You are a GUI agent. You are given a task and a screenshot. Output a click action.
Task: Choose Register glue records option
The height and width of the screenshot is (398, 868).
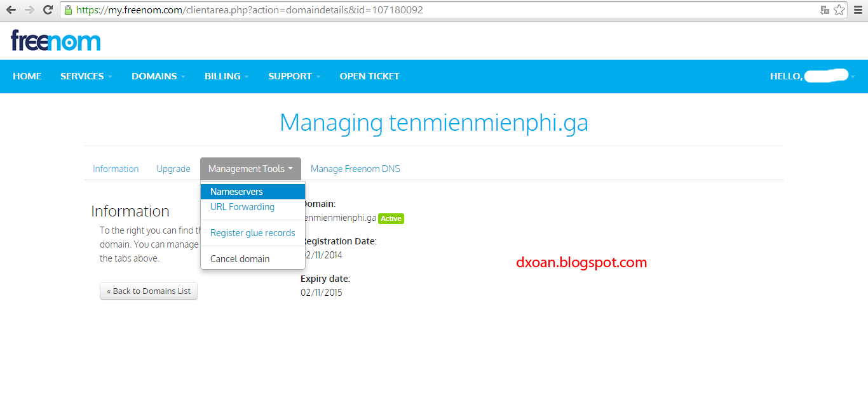coord(253,233)
